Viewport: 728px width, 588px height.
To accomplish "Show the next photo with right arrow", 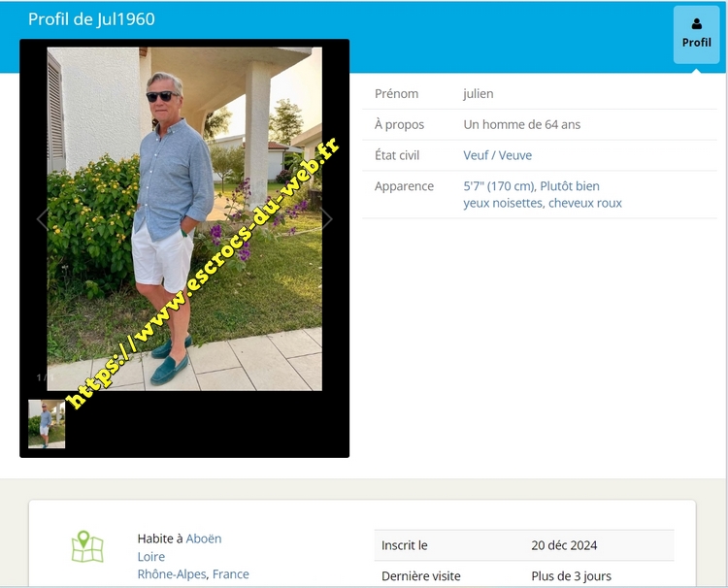I will coord(327,218).
